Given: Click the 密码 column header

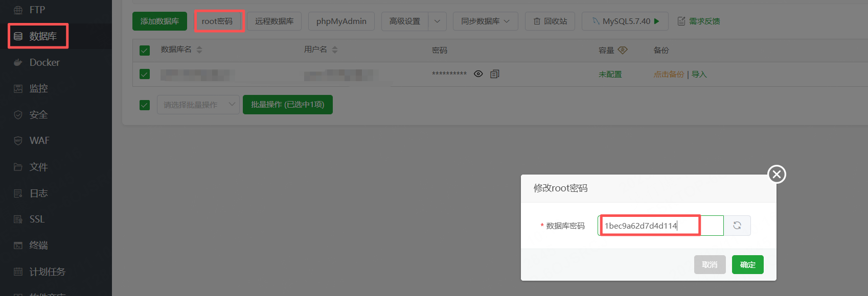Looking at the screenshot, I should tap(440, 50).
